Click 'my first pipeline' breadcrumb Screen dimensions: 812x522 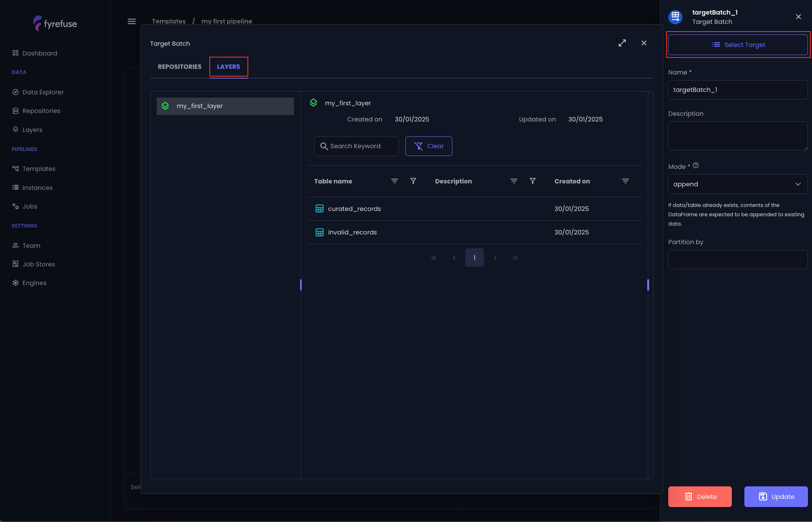click(227, 21)
